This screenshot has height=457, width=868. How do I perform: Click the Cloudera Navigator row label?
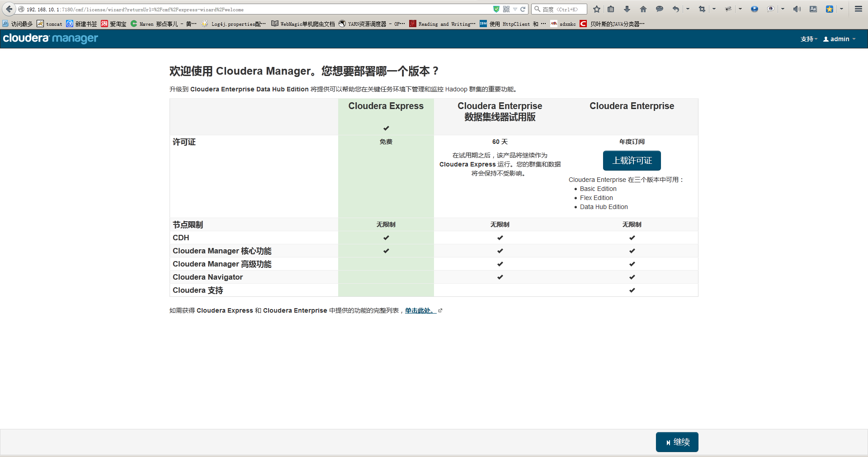(208, 277)
